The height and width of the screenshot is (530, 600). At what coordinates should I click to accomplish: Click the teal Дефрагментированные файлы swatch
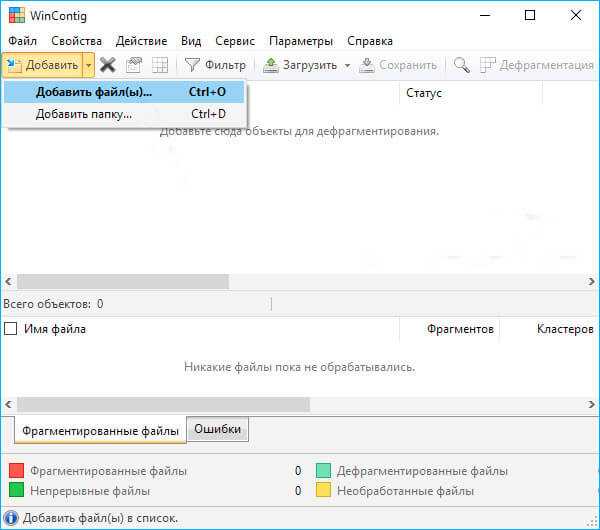(x=323, y=470)
